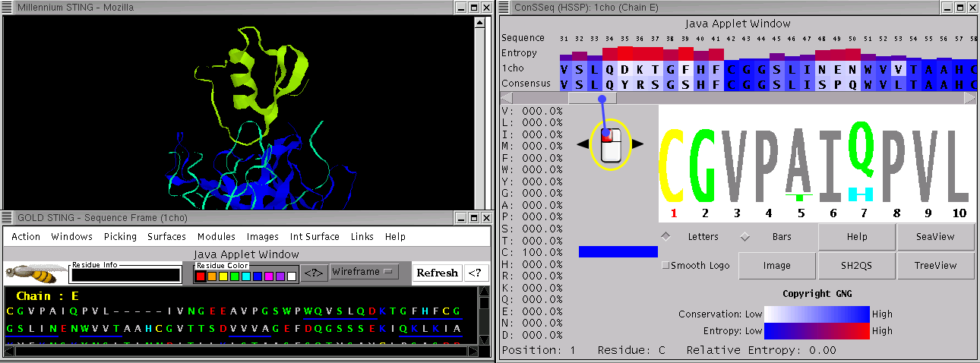
Task: Click logo position number 7
Action: [865, 213]
